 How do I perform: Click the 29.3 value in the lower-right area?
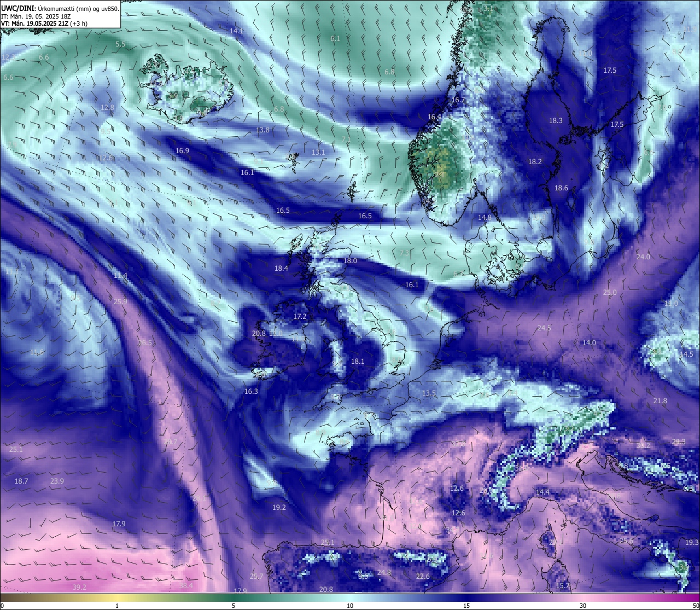pos(679,441)
